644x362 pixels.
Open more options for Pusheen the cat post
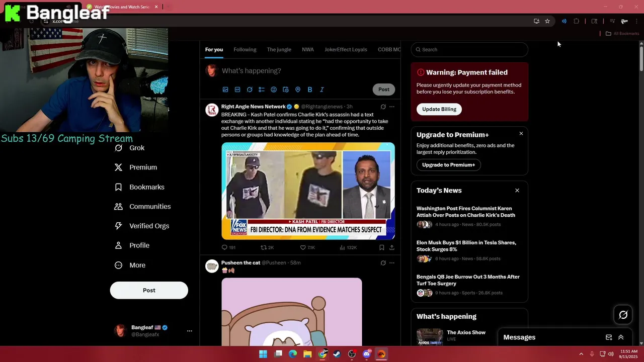[392, 262]
